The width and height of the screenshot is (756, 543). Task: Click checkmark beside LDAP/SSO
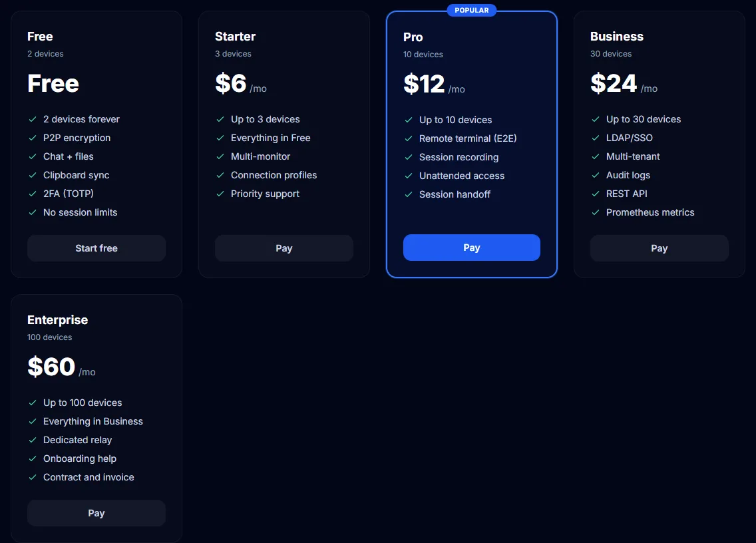click(x=596, y=138)
